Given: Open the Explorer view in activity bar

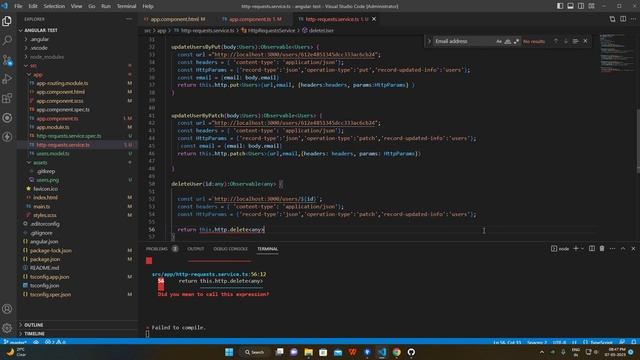Looking at the screenshot, I should point(7,21).
